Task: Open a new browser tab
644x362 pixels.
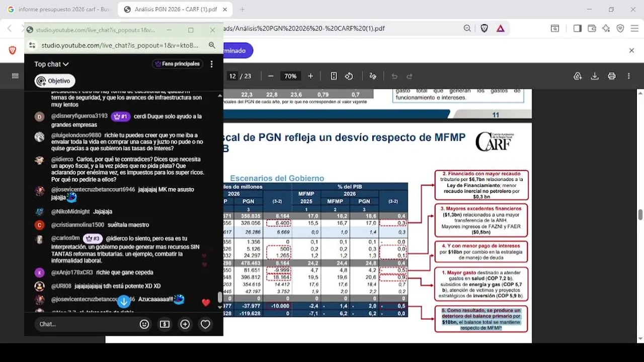Action: click(x=242, y=10)
